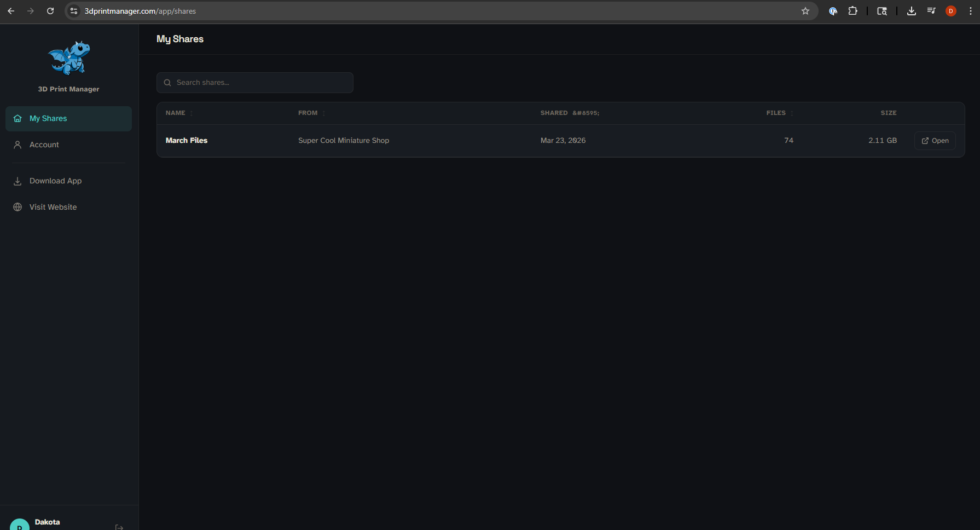This screenshot has height=530, width=980.
Task: Toggle sorting on the NAME column
Action: (x=191, y=113)
